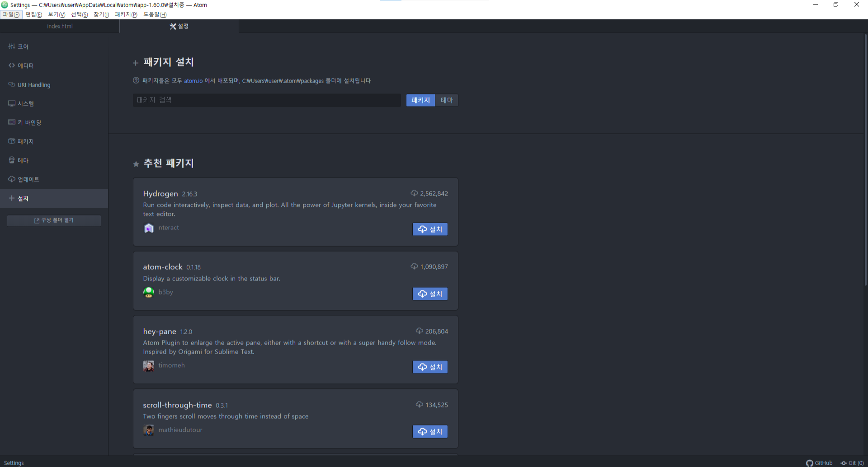
Task: Open the 보기(V) menu
Action: click(x=57, y=14)
